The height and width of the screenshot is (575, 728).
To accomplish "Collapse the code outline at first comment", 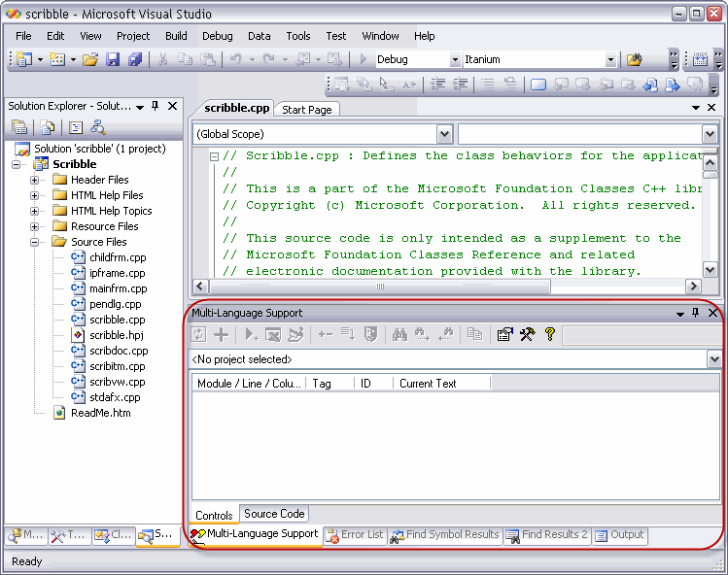I will tap(214, 156).
